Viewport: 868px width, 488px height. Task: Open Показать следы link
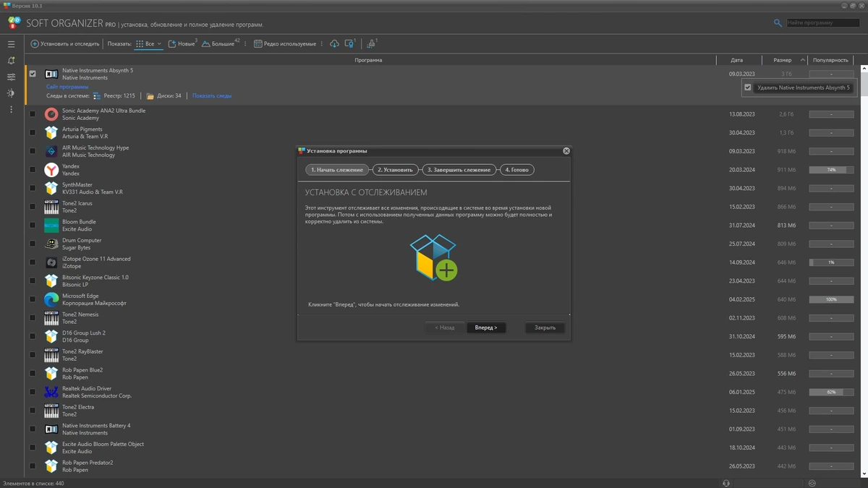[212, 95]
